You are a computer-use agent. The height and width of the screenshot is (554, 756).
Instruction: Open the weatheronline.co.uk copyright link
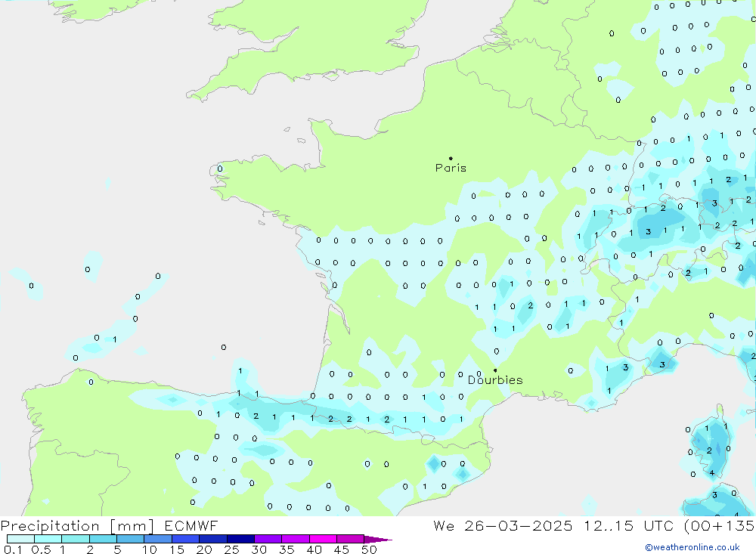(x=692, y=547)
